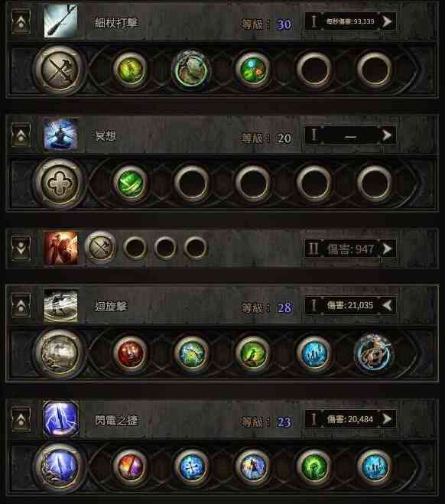445x504 pixels.
Task: Select the green hand support gem under 閃電之捷
Action: click(313, 467)
